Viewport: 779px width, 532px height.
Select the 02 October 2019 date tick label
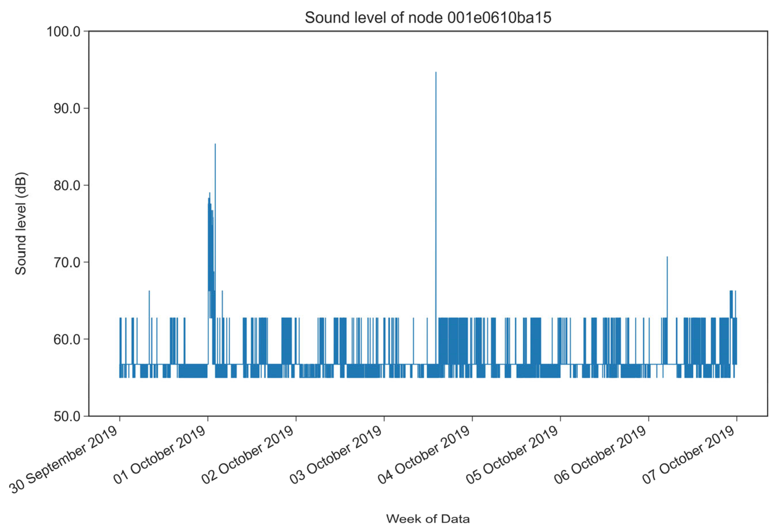point(248,456)
